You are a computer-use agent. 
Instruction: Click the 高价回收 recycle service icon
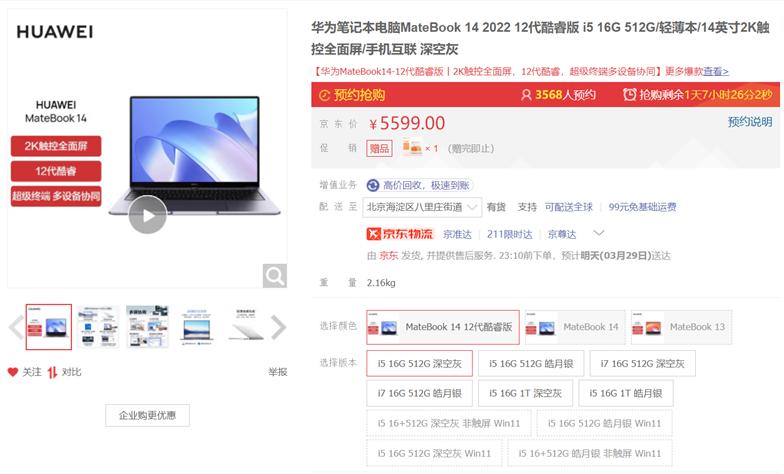[372, 186]
